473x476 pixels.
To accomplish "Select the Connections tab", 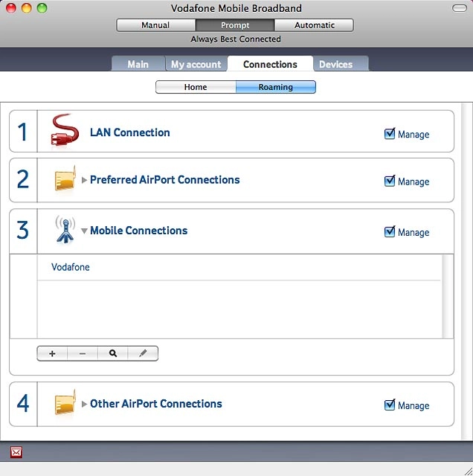I will pyautogui.click(x=270, y=64).
